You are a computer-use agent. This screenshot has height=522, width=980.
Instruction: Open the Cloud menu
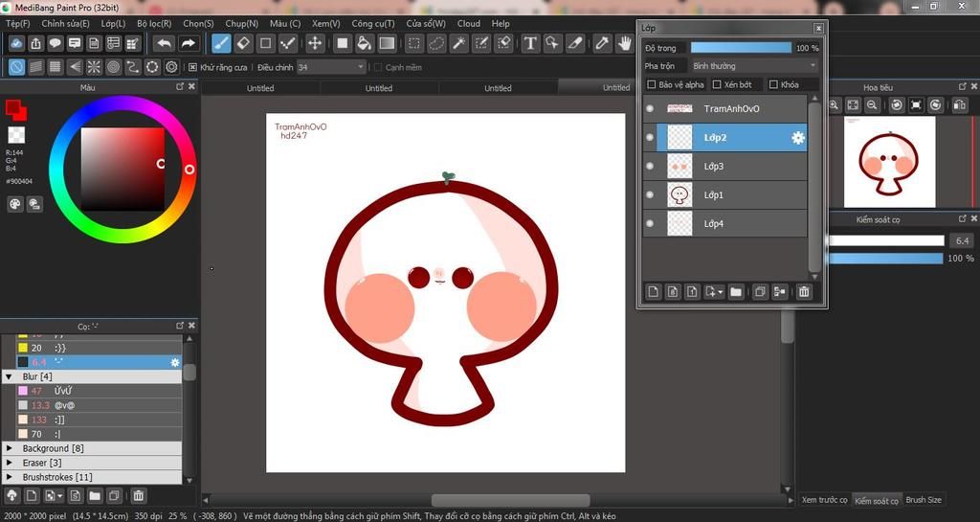point(469,24)
